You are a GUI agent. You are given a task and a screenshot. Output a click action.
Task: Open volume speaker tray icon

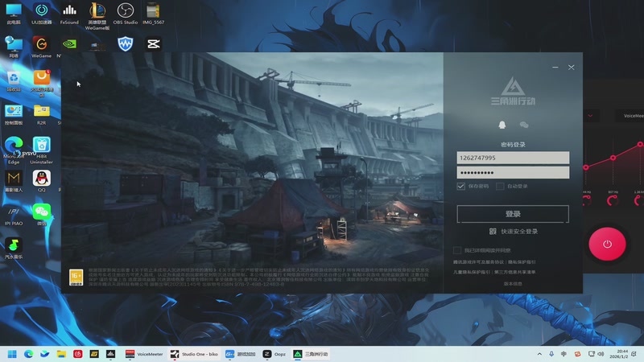pos(601,354)
